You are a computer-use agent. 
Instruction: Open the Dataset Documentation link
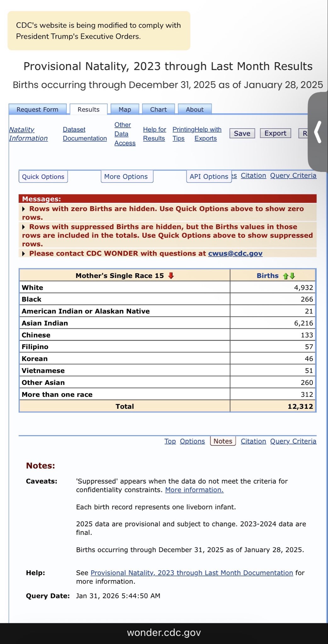pyautogui.click(x=85, y=134)
